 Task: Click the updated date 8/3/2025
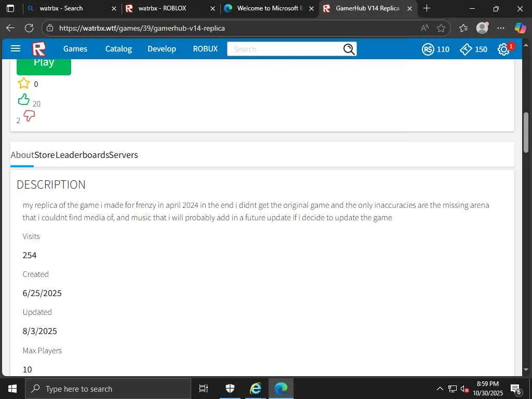(39, 331)
